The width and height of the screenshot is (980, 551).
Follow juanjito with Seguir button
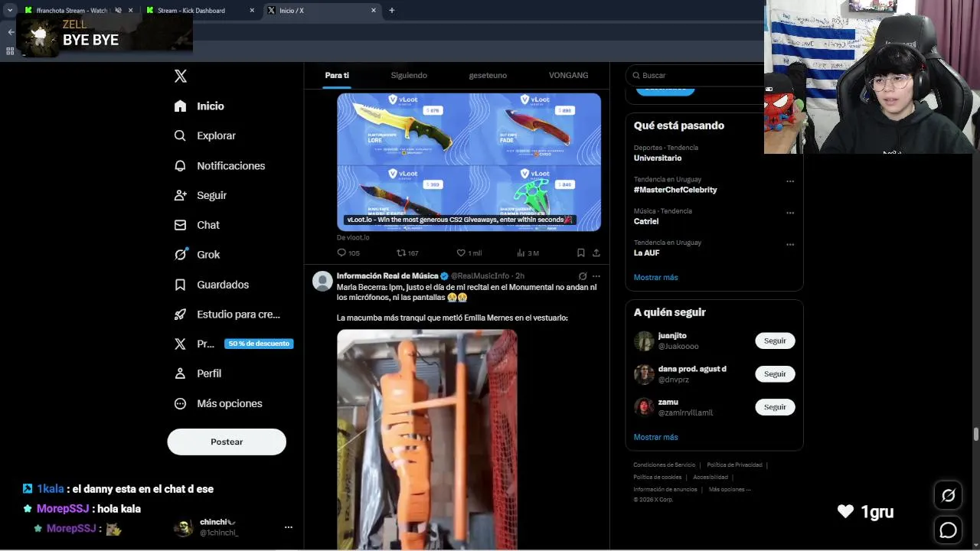[x=775, y=341]
